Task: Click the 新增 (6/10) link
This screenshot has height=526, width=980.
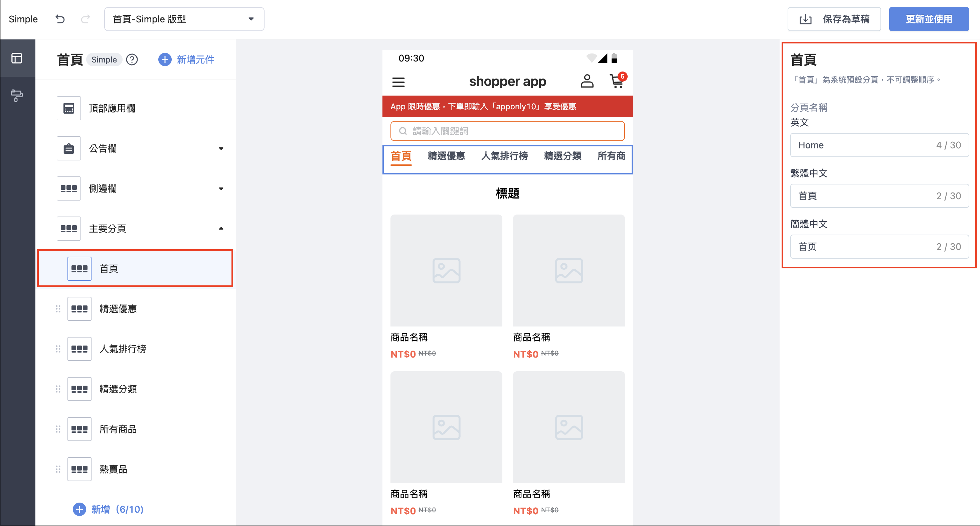Action: pyautogui.click(x=117, y=509)
